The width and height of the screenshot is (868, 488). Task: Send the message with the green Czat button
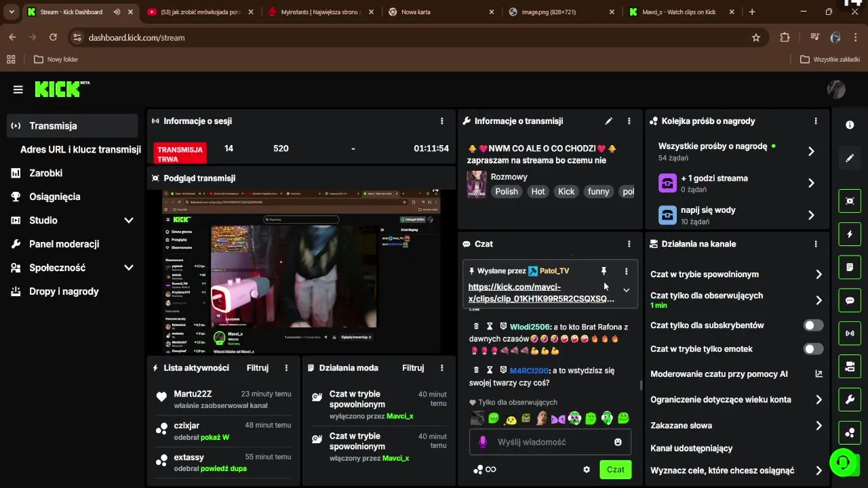616,469
